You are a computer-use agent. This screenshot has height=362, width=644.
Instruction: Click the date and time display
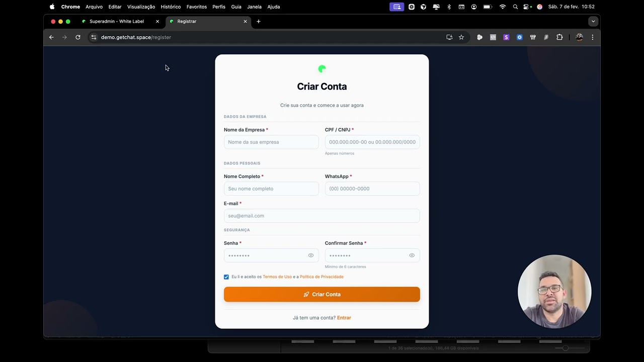point(571,7)
